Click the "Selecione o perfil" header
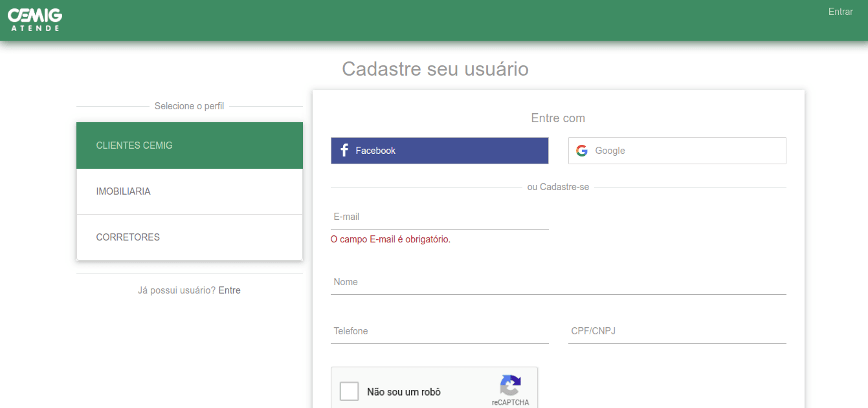Image resolution: width=868 pixels, height=408 pixels. [189, 105]
